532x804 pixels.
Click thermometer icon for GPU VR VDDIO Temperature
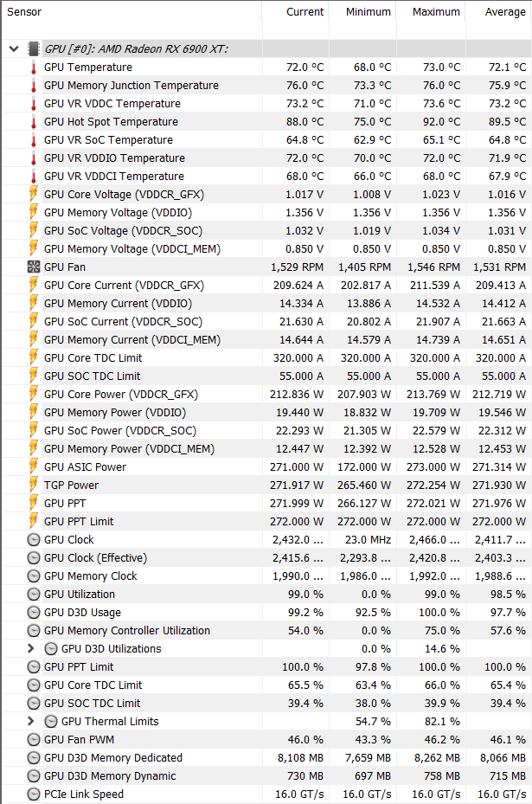pyautogui.click(x=34, y=158)
